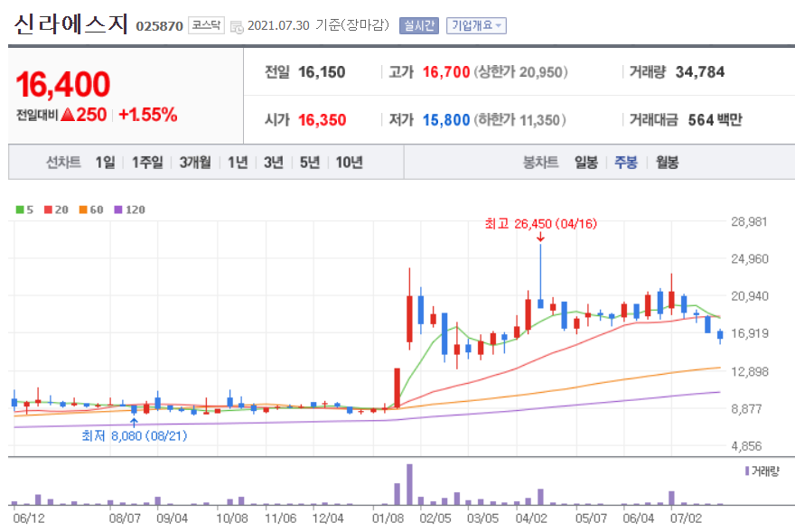Click the purple 120 moving-average swatch
Viewport: 795px width, 532px height.
click(x=118, y=210)
